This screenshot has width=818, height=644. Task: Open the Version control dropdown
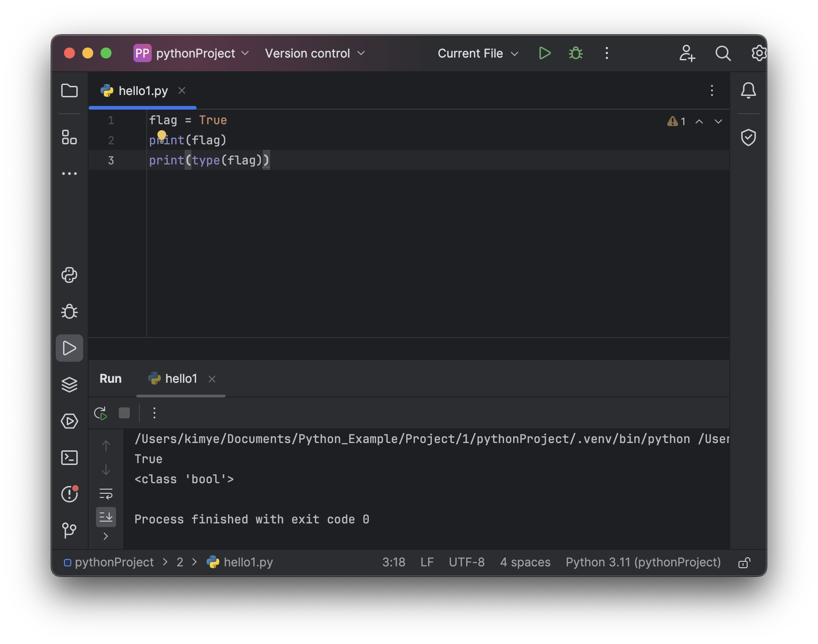[315, 53]
